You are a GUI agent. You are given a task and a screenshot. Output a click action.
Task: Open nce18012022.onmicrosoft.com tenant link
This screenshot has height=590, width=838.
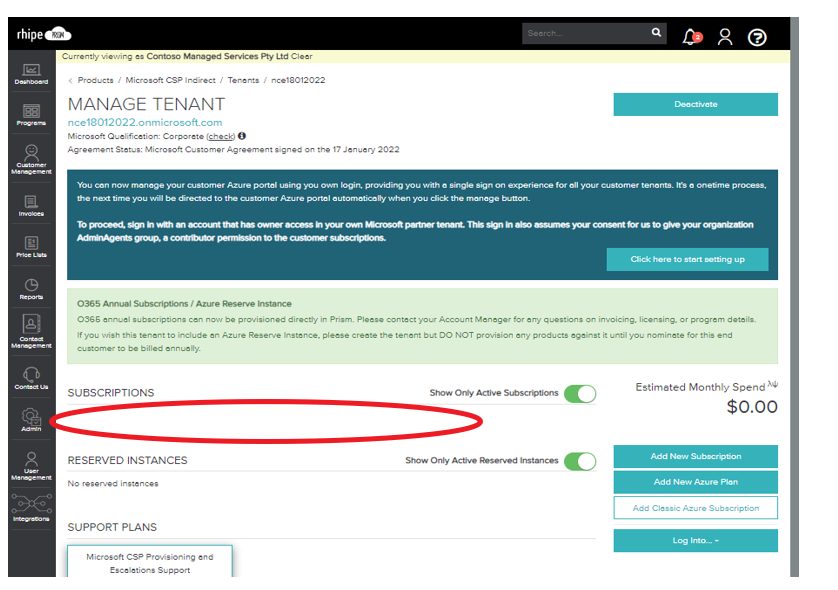[x=145, y=122]
